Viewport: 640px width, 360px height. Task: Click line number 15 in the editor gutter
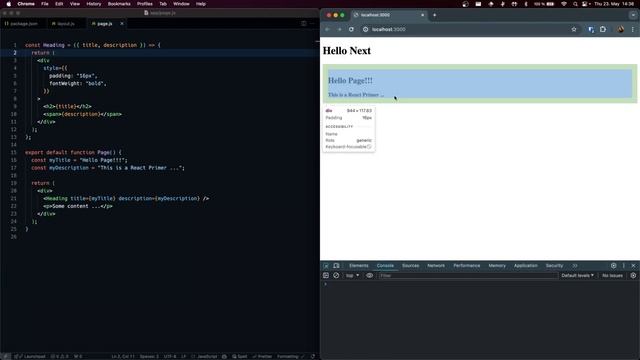[x=14, y=153]
